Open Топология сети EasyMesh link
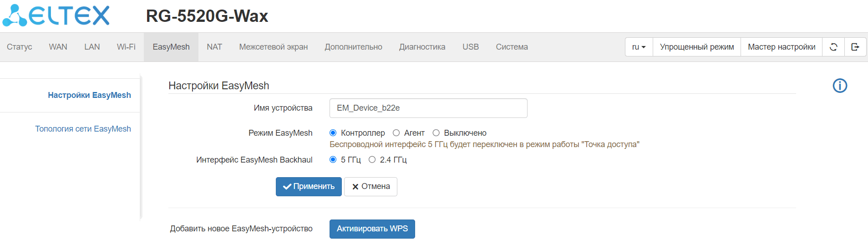This screenshot has height=245, width=868. click(83, 129)
